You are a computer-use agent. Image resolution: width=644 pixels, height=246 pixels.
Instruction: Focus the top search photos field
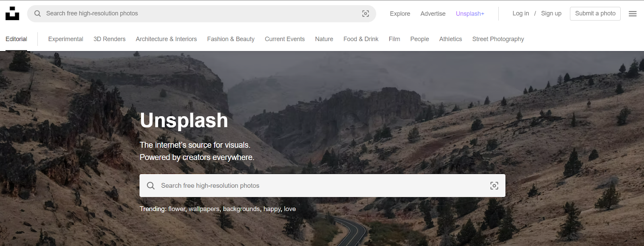coord(202,14)
